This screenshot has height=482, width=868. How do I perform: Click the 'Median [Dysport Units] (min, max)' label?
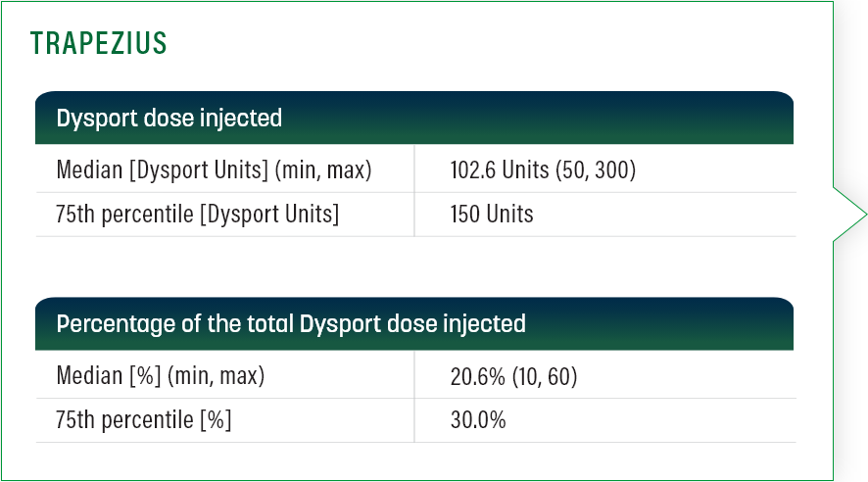coord(214,170)
